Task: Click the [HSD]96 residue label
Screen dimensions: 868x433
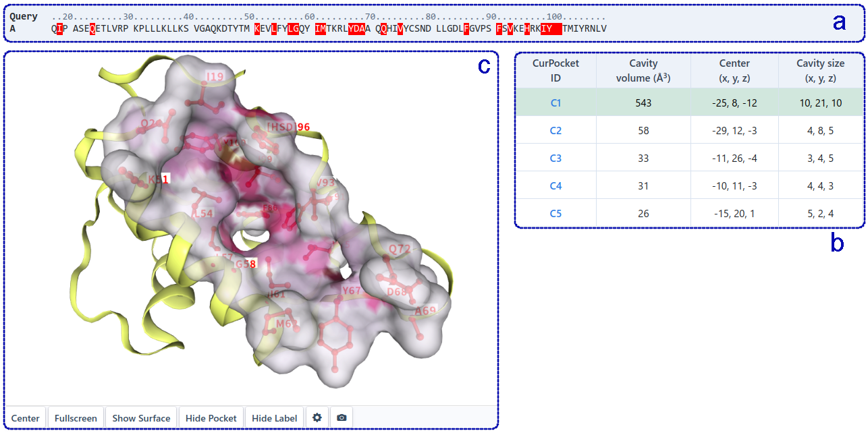Action: point(288,127)
